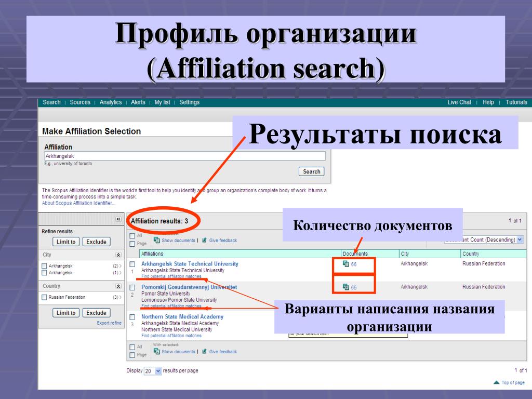
Task: Open Find potential affiliation matches under Northern State
Action: [x=171, y=336]
